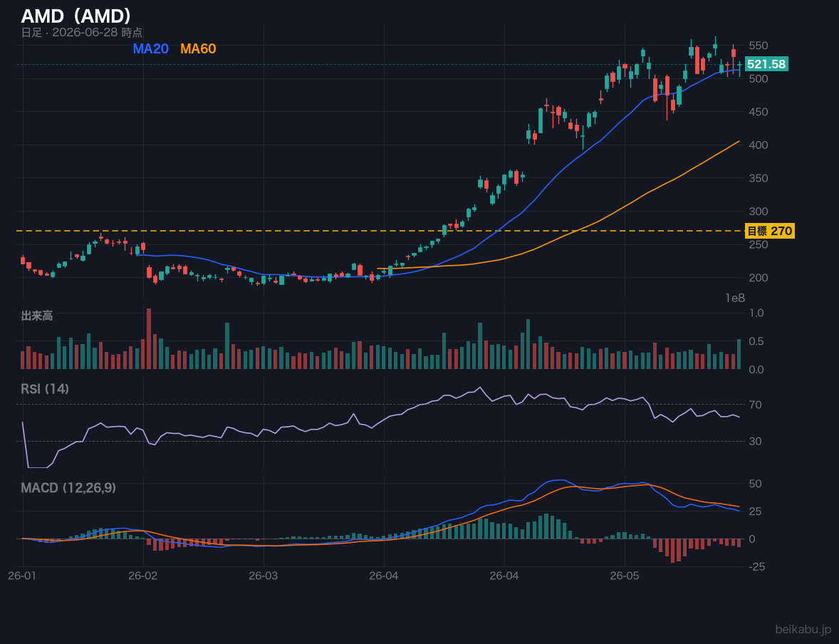Click the 250 price axis label
This screenshot has height=644, width=839.
(759, 244)
